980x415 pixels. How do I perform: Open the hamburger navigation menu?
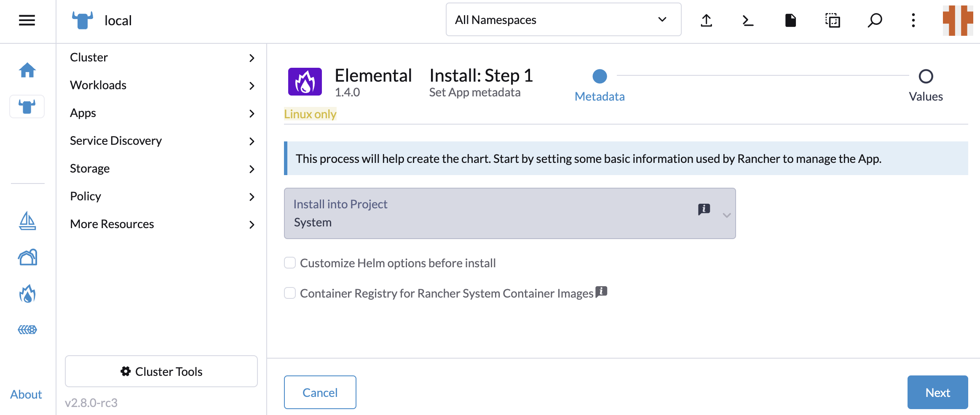pyautogui.click(x=27, y=20)
